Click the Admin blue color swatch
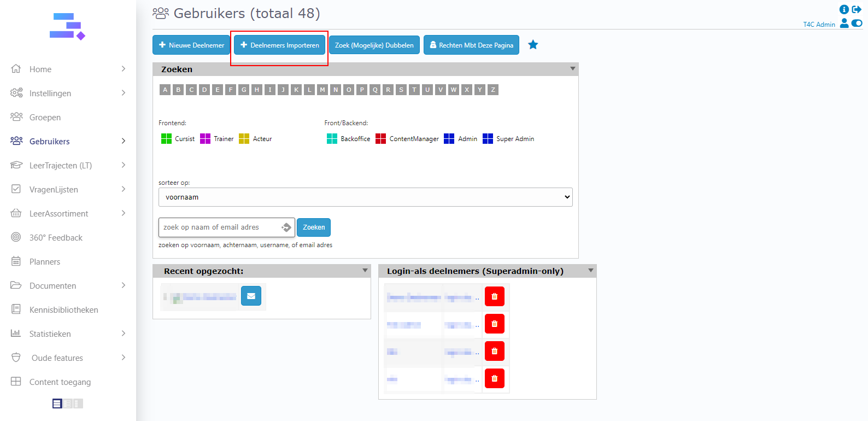This screenshot has width=868, height=421. 449,139
